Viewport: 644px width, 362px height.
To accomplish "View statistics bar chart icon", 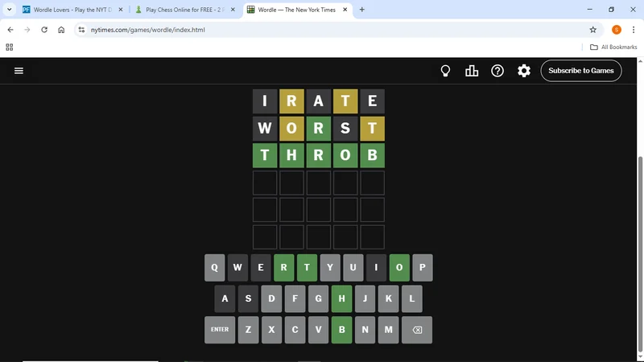I will (x=472, y=71).
